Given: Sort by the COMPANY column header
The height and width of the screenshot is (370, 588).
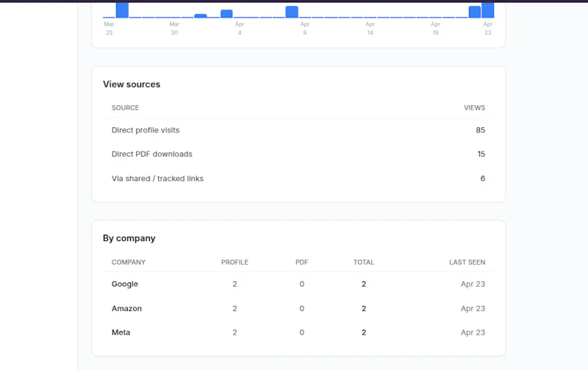Looking at the screenshot, I should click(x=129, y=263).
